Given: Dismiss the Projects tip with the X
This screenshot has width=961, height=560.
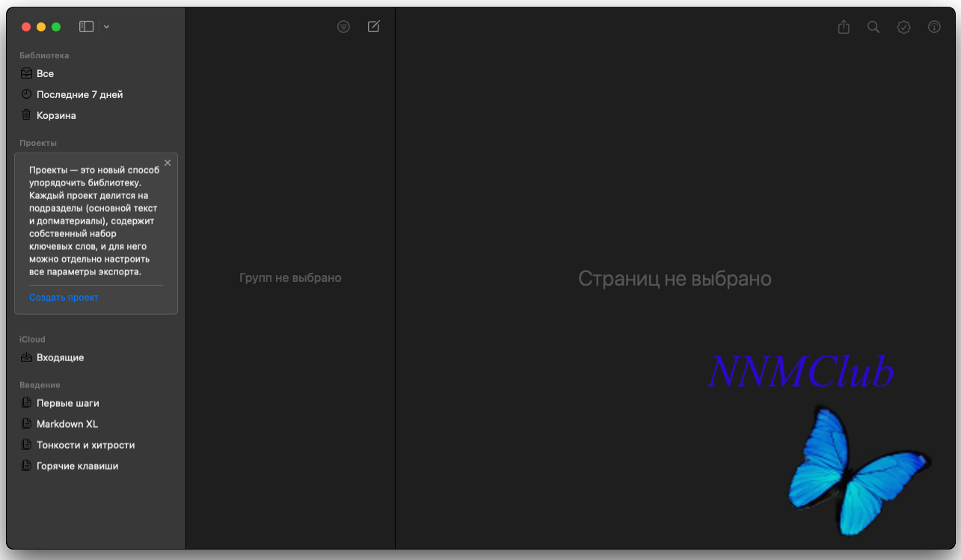Looking at the screenshot, I should click(168, 163).
